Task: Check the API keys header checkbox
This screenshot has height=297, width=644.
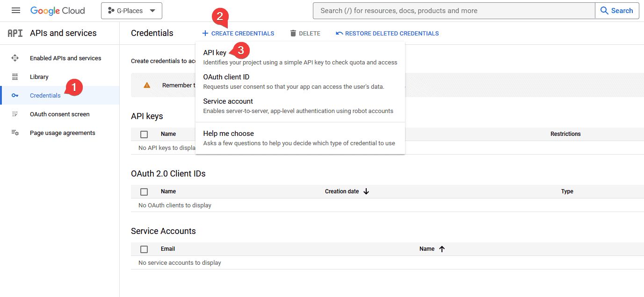Action: point(144,134)
